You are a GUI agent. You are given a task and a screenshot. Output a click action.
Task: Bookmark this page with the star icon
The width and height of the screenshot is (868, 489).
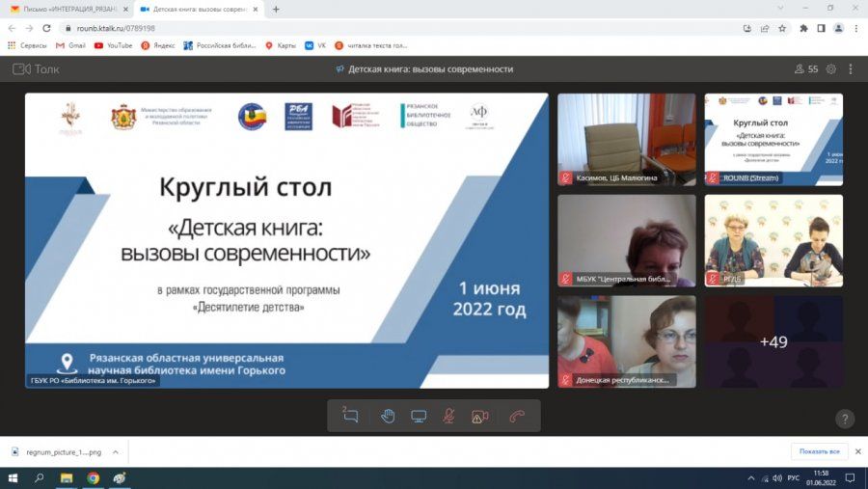point(782,28)
